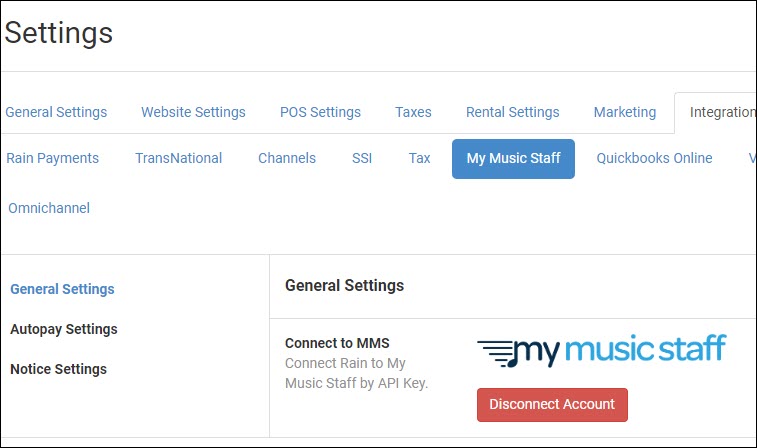Switch to the Website Settings tab
The image size is (757, 448).
pos(193,112)
